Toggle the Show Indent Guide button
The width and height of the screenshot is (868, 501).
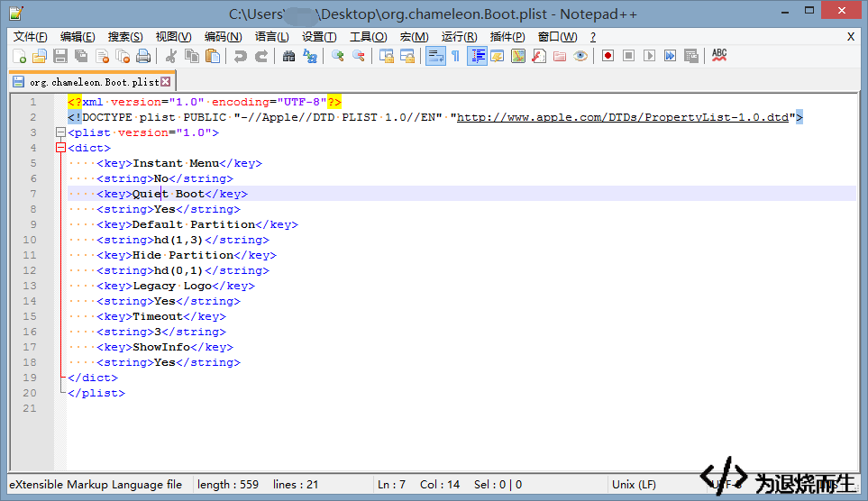pyautogui.click(x=477, y=56)
